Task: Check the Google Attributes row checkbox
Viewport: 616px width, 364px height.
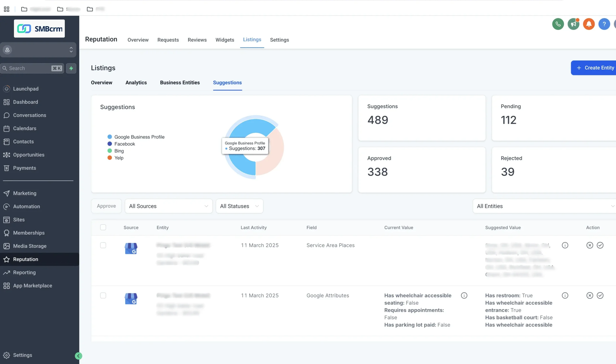Action: [x=103, y=295]
